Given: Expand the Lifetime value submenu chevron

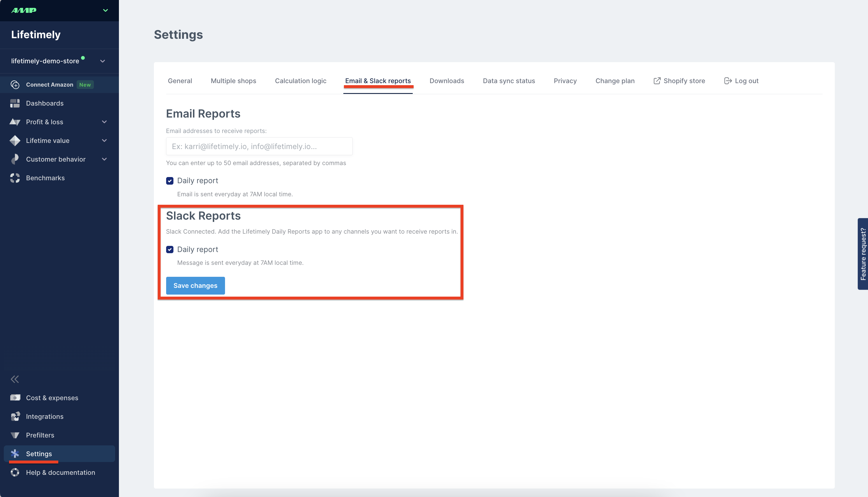Looking at the screenshot, I should 104,141.
